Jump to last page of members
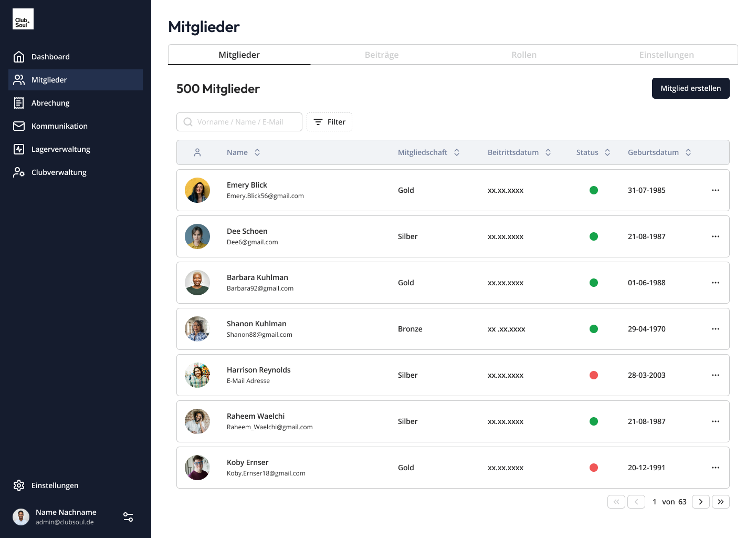756x538 pixels. click(x=720, y=502)
